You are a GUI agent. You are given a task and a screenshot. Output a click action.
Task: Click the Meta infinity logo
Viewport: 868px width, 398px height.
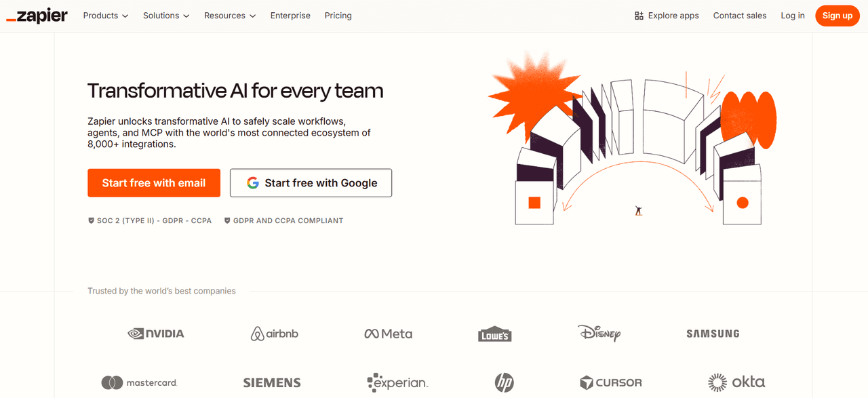[371, 333]
